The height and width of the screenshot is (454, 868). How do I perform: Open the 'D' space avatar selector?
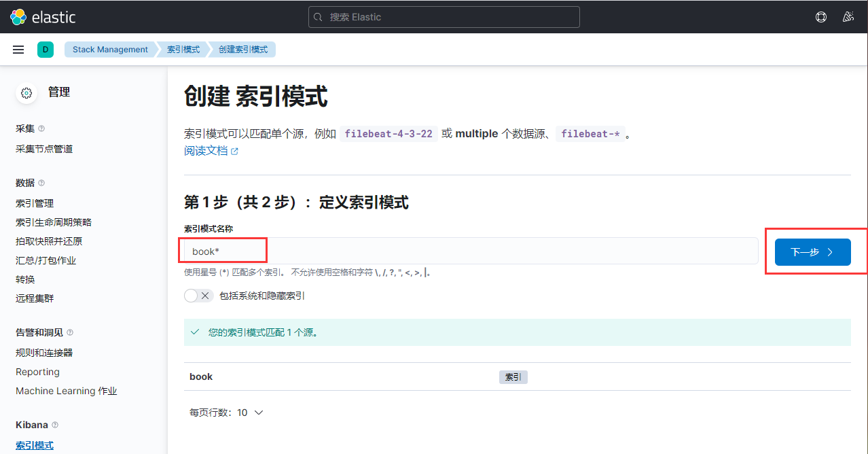(x=45, y=49)
